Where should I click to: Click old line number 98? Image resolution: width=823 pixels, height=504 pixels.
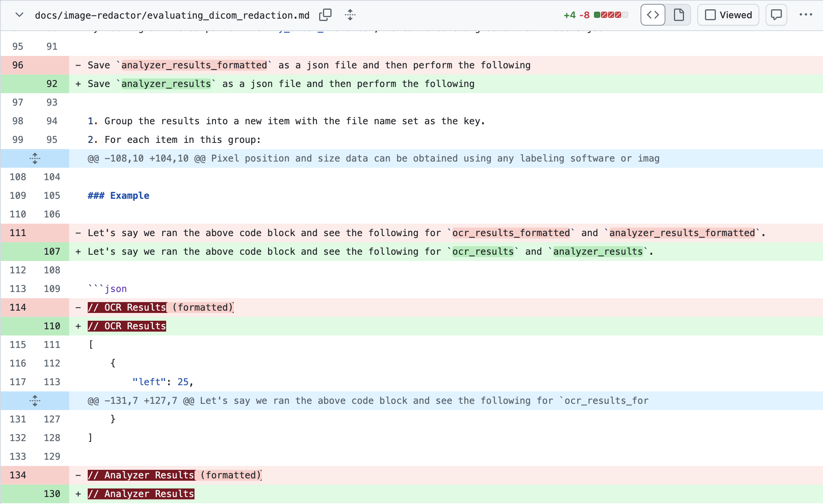point(18,121)
